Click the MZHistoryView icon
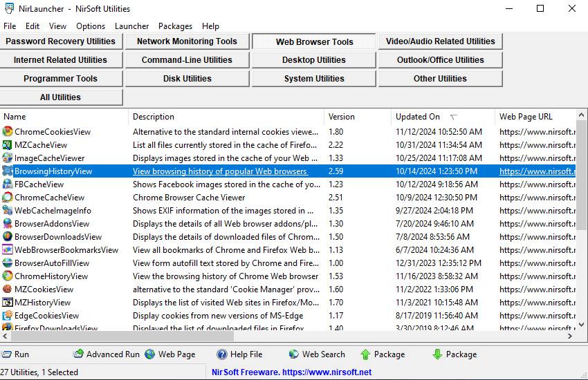Screen dimensions: 588x380 pyautogui.click(x=7, y=302)
